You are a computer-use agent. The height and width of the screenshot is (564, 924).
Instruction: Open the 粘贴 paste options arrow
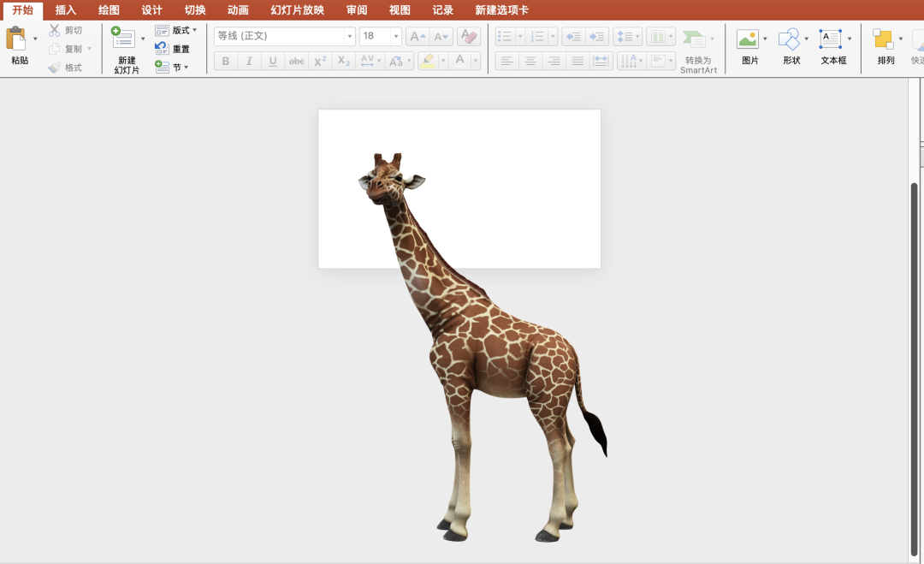(35, 39)
